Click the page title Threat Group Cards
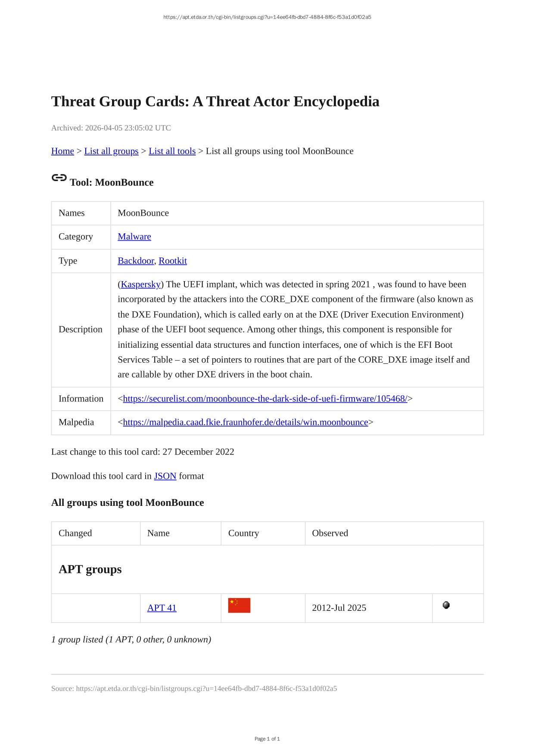This screenshot has height=756, width=535. pyautogui.click(x=215, y=102)
